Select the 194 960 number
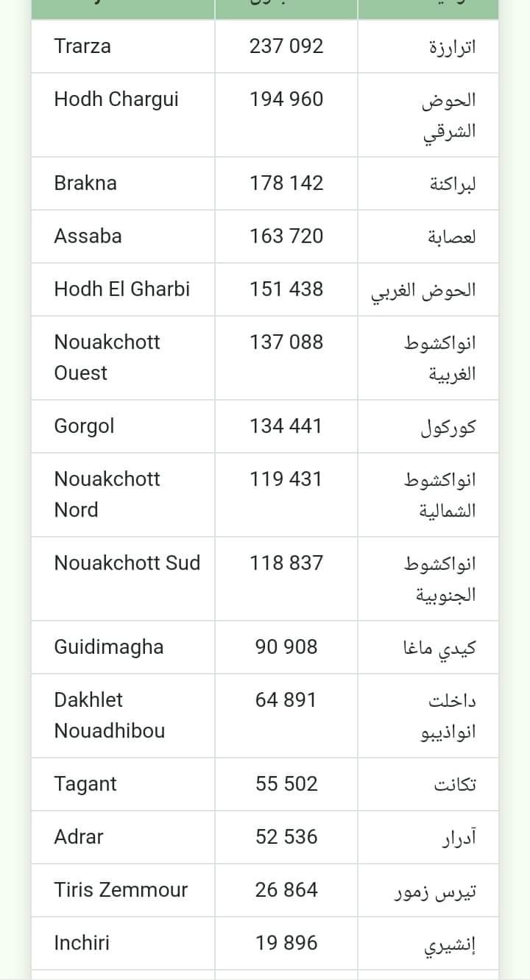Image resolution: width=530 pixels, height=980 pixels. point(286,99)
